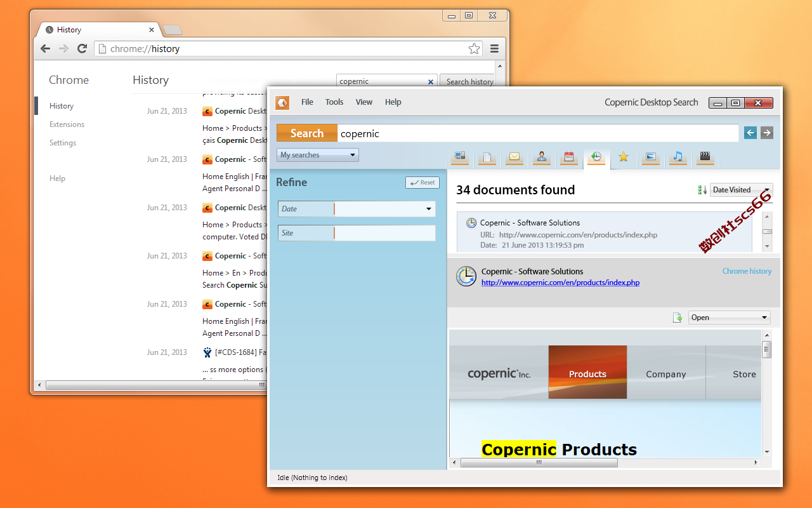Open the copernic.com products URL link

[x=560, y=283]
